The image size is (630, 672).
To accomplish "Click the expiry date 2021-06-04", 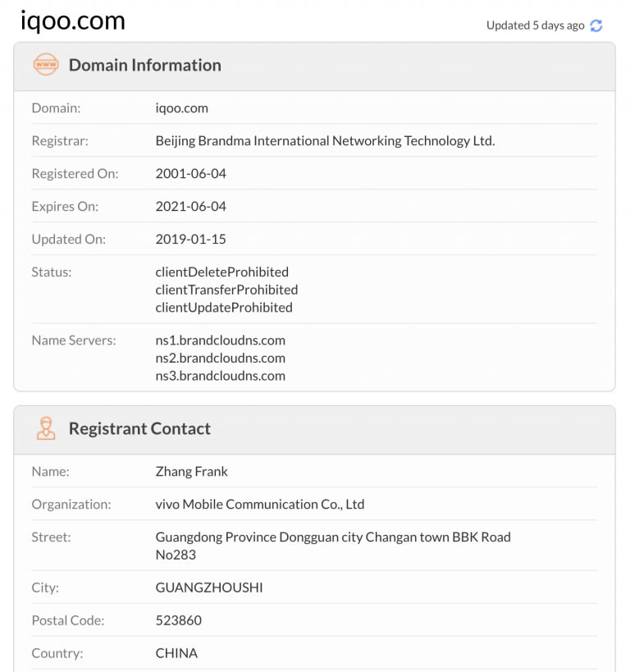I will click(x=190, y=206).
